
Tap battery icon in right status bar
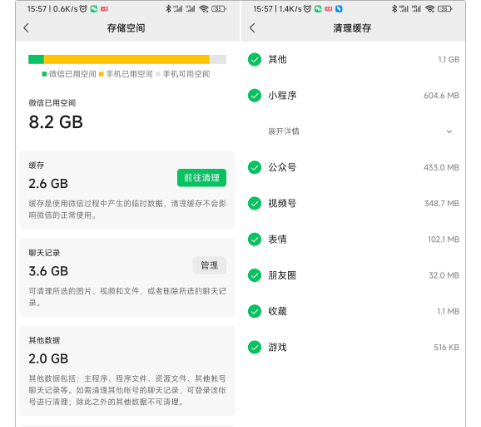(445, 9)
